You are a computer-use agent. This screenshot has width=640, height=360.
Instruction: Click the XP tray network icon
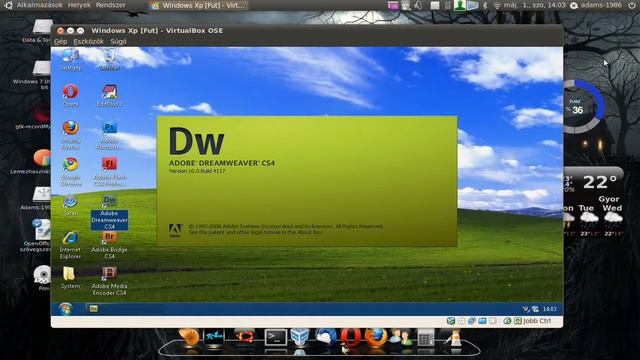[x=535, y=309]
